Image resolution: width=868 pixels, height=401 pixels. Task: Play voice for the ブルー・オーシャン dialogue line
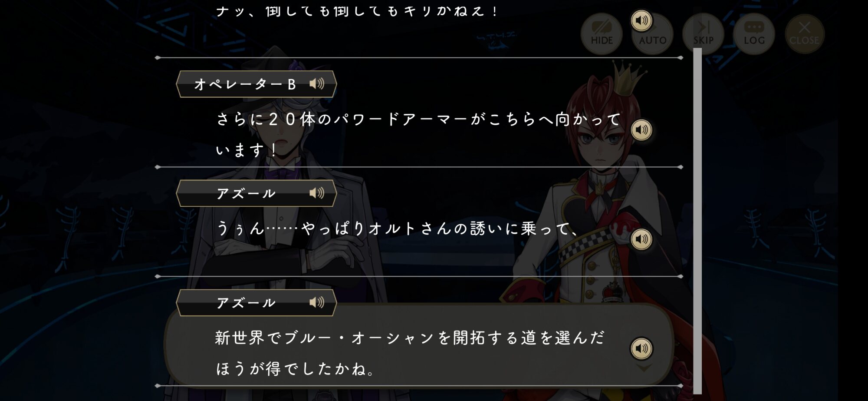[641, 348]
